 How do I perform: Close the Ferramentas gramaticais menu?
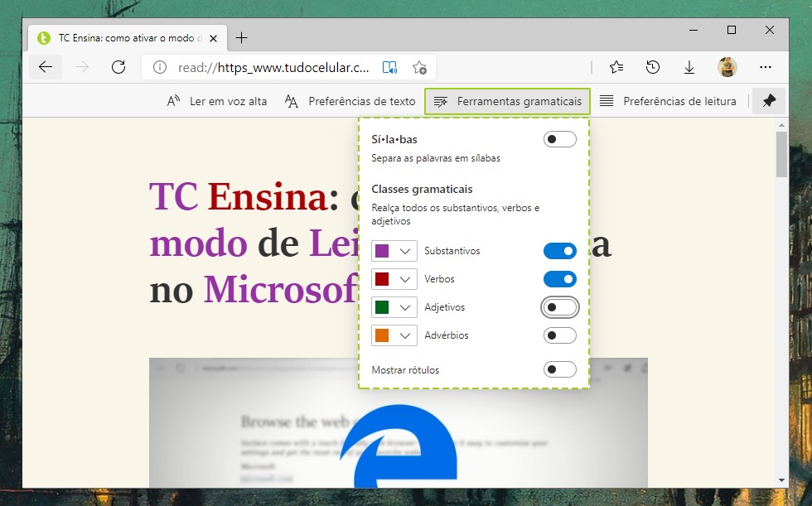coord(507,101)
